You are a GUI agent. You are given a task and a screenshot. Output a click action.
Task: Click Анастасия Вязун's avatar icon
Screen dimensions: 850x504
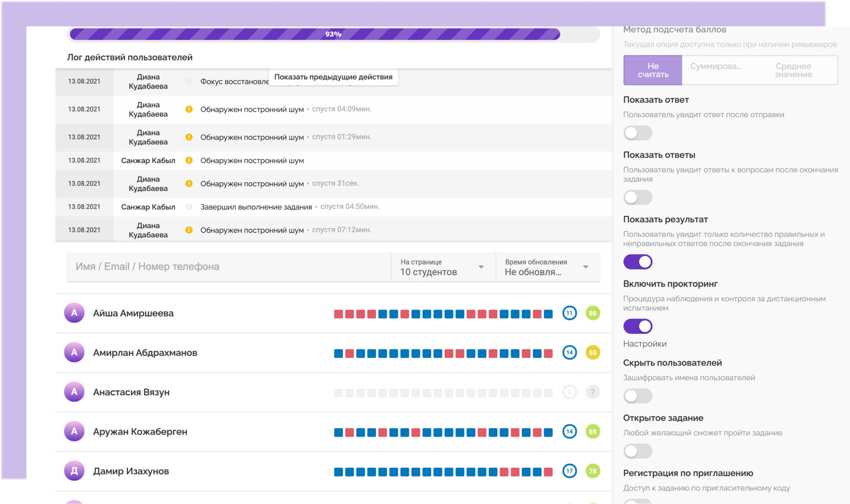[x=74, y=392]
